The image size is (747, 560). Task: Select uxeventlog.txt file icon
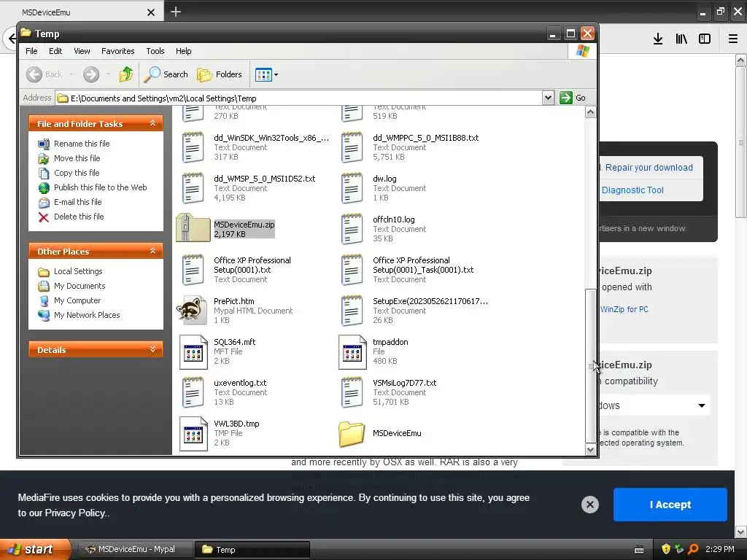point(193,392)
